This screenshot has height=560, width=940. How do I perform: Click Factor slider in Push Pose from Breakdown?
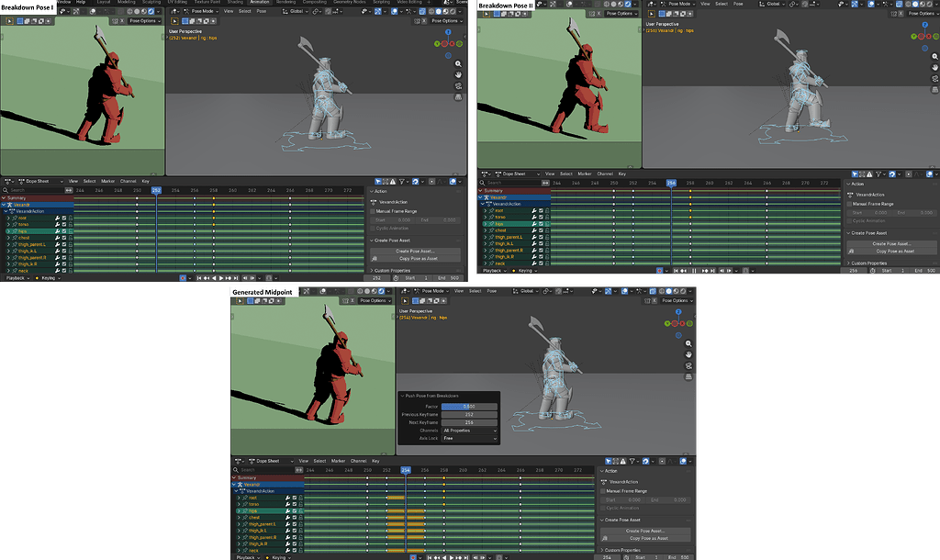coord(469,407)
